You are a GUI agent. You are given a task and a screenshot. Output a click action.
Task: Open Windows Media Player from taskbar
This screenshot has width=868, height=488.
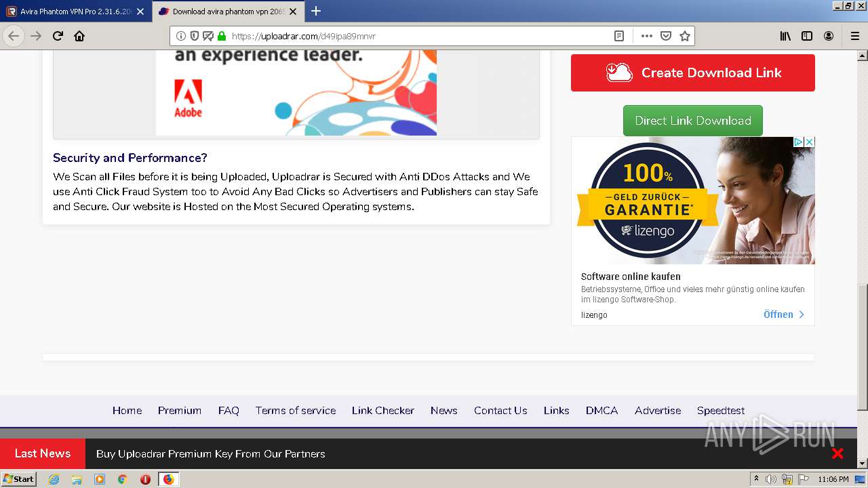tap(100, 479)
